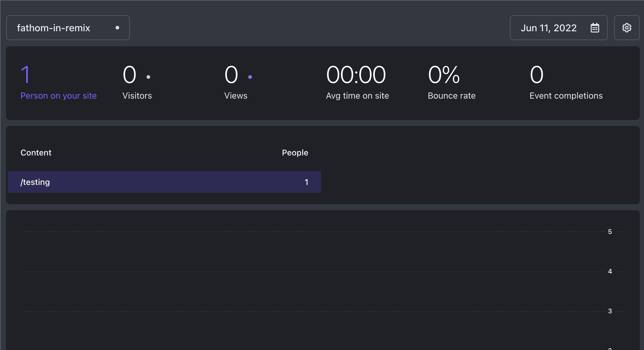This screenshot has width=644, height=350.
Task: Select the Person on your site stat
Action: pyautogui.click(x=58, y=82)
